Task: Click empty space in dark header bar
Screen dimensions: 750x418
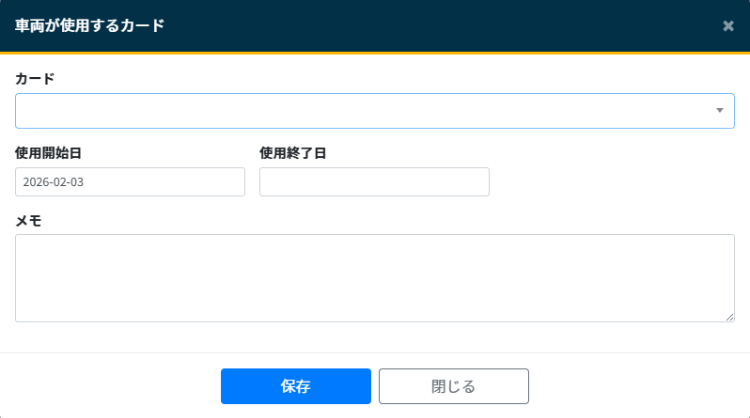Action: (x=450, y=26)
